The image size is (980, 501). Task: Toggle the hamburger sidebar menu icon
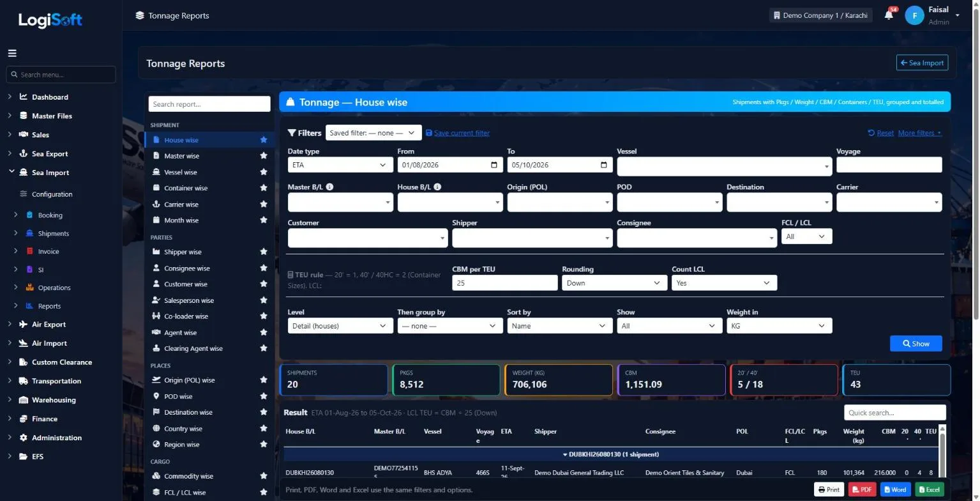click(12, 53)
